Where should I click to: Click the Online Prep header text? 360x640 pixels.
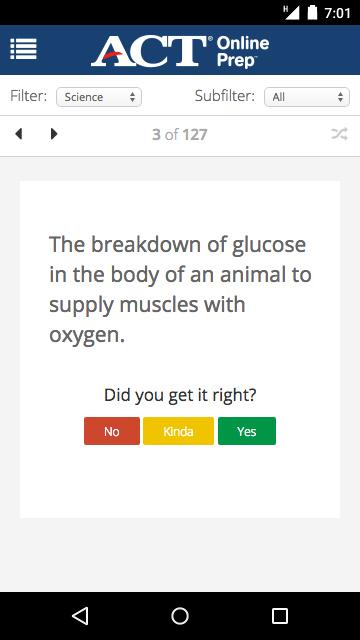243,51
